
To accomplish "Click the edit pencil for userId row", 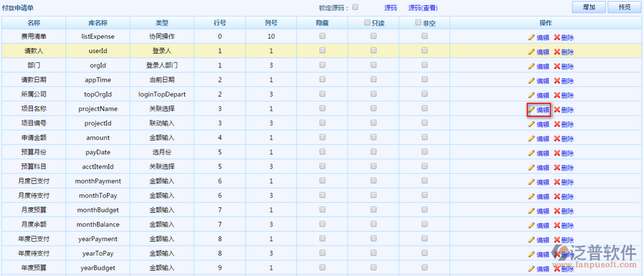I will (532, 52).
